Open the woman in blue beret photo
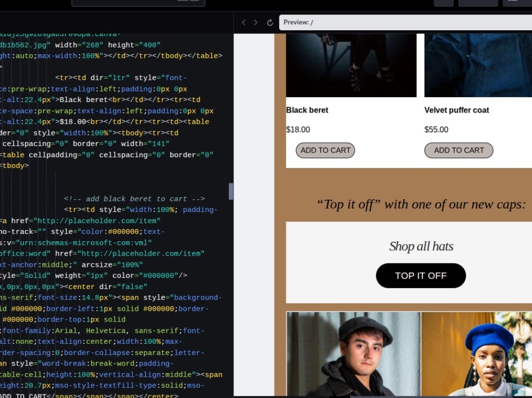 477,353
